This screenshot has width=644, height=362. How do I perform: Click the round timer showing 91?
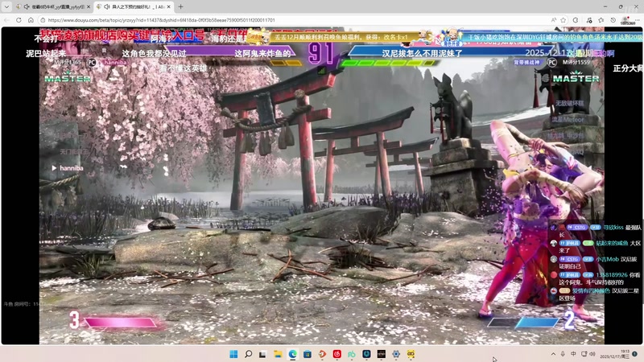320,52
